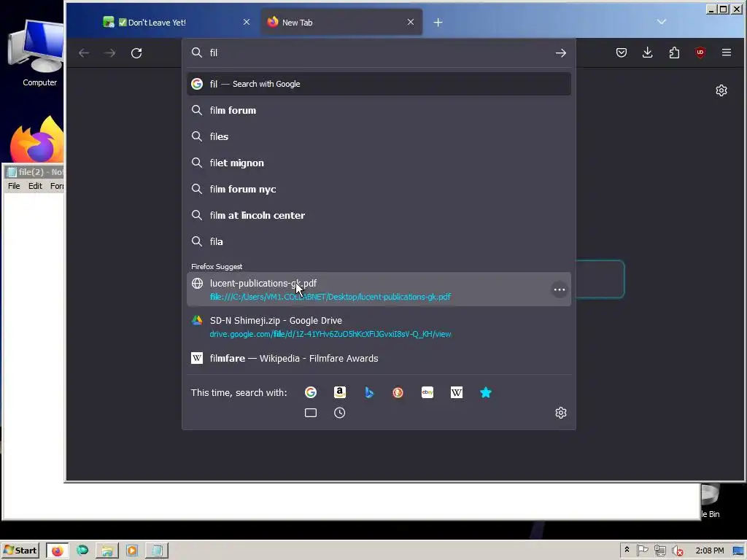Click the forward navigation arrow

coord(109,52)
